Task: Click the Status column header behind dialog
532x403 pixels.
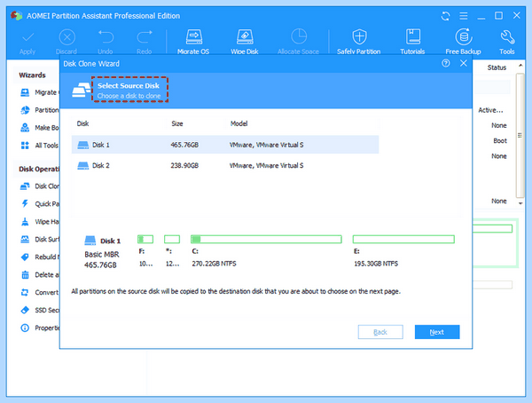Action: 497,67
